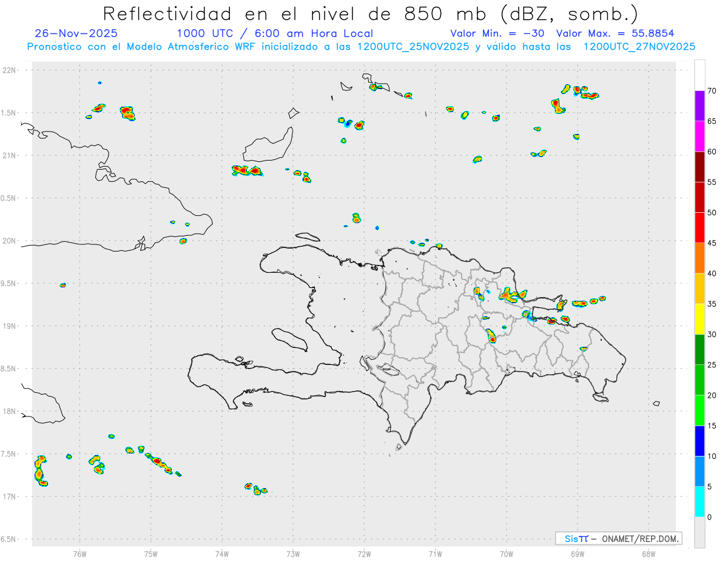Image resolution: width=728 pixels, height=562 pixels.
Task: Click the '72W' longitude label
Action: [364, 554]
